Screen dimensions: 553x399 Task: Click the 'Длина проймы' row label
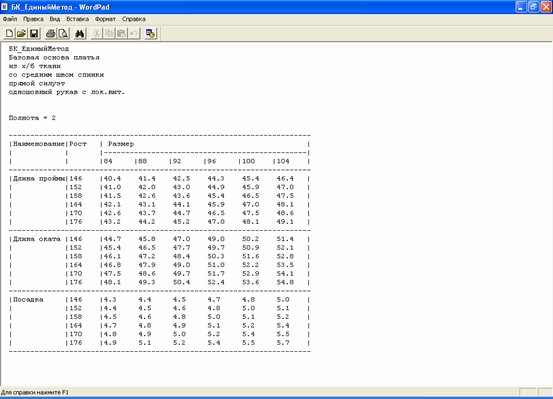pos(38,179)
